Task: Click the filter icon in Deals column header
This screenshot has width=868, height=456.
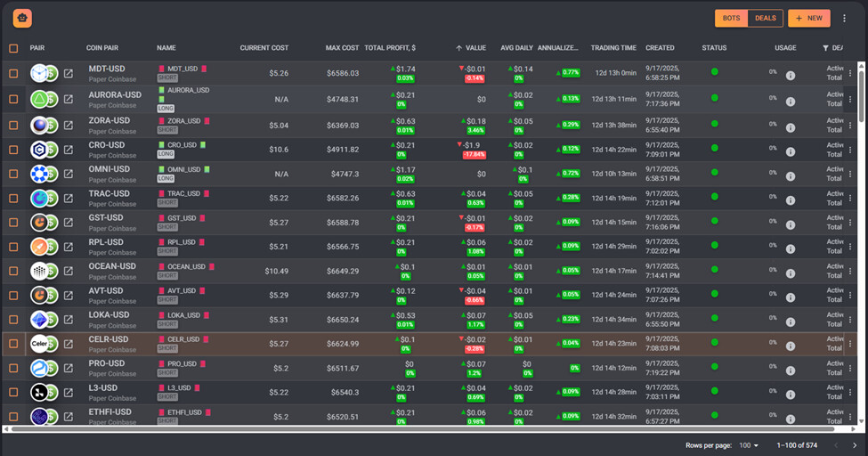Action: [825, 48]
